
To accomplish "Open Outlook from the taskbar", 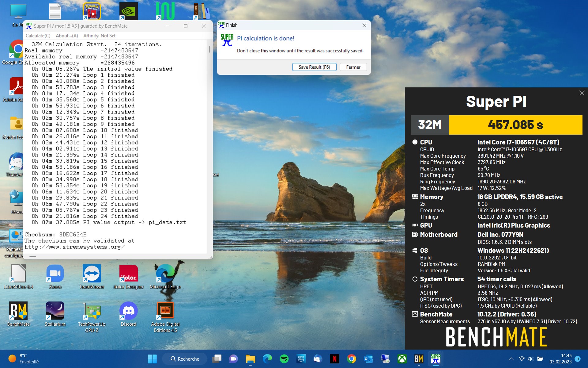I will click(x=368, y=359).
